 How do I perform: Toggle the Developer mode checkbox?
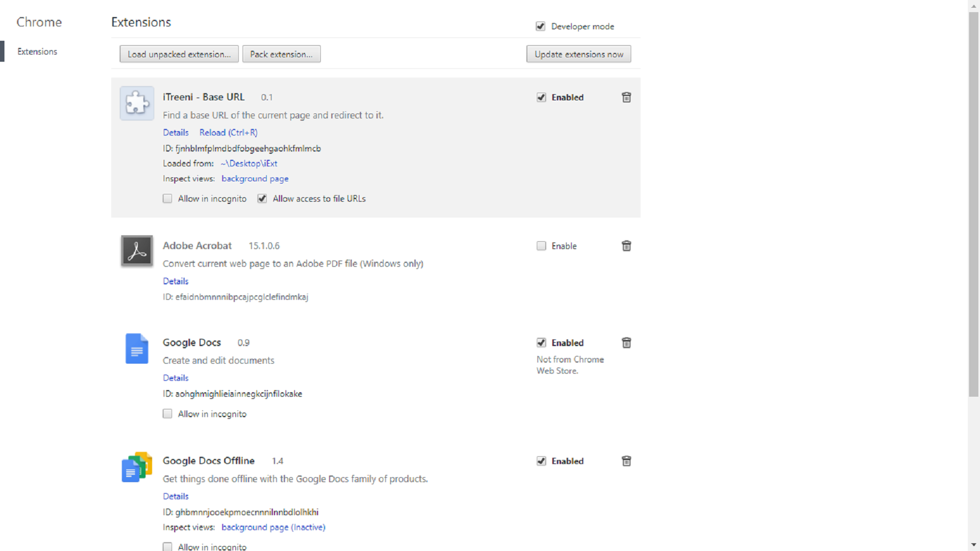coord(540,26)
